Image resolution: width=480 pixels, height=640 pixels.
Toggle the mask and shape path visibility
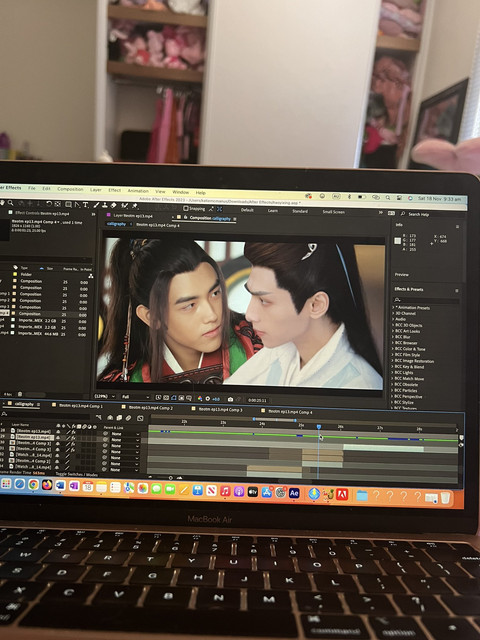[174, 398]
